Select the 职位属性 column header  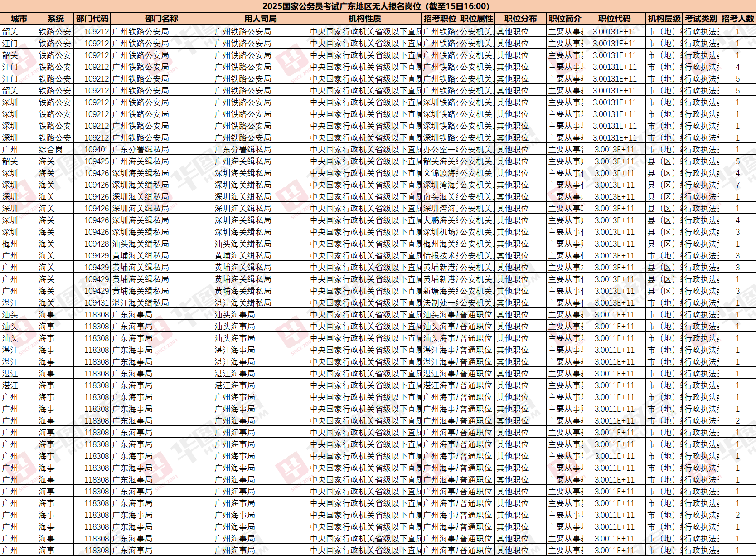pos(477,19)
